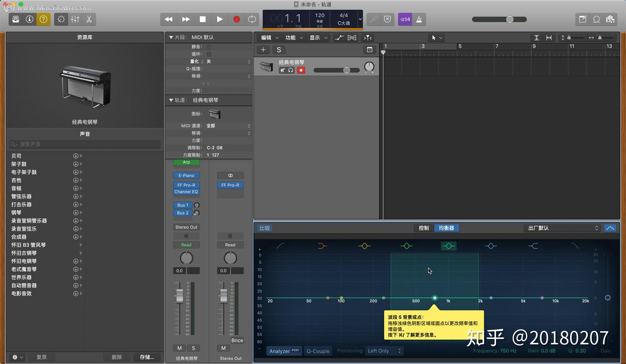Screen dimensions: 626x364
Task: Adjust the master volume slider
Action: click(499, 19)
